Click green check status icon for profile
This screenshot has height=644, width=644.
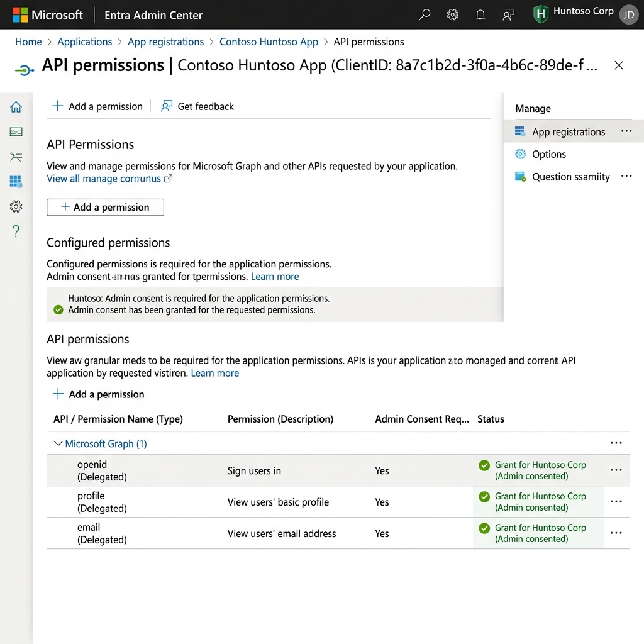pyautogui.click(x=484, y=497)
